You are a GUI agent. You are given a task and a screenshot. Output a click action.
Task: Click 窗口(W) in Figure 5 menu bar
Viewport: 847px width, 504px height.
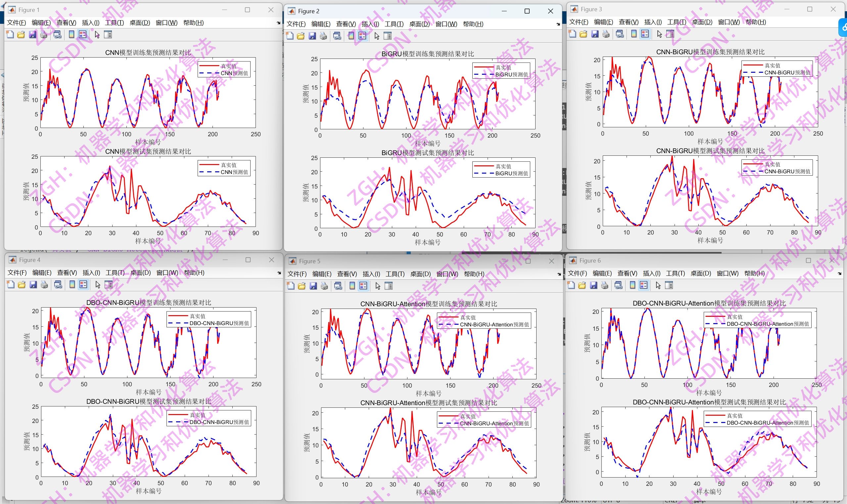coord(447,274)
